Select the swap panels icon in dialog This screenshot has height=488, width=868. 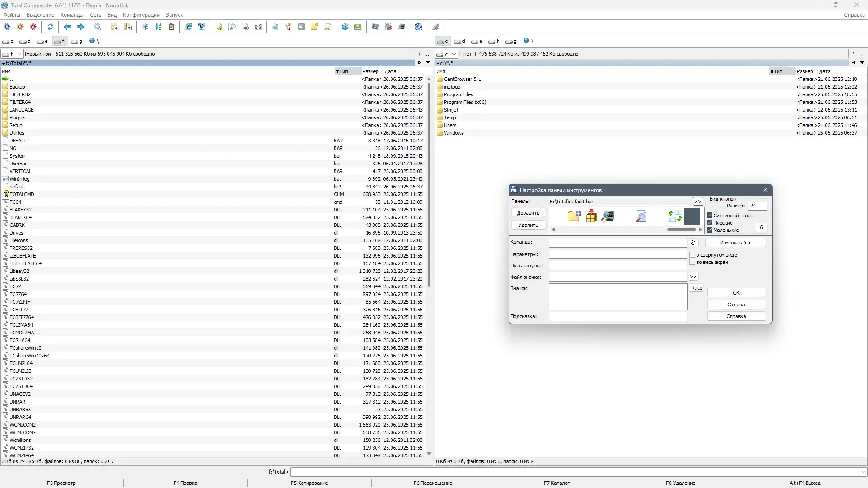[675, 216]
